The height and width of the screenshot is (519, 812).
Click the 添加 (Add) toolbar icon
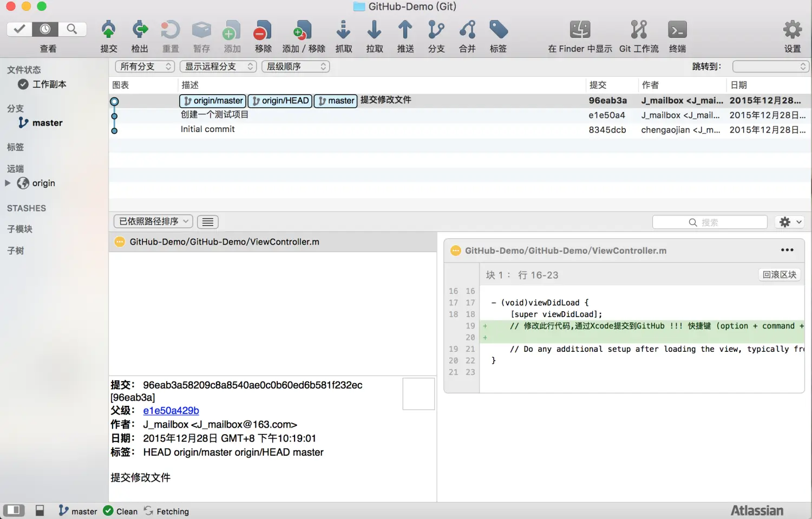point(232,30)
